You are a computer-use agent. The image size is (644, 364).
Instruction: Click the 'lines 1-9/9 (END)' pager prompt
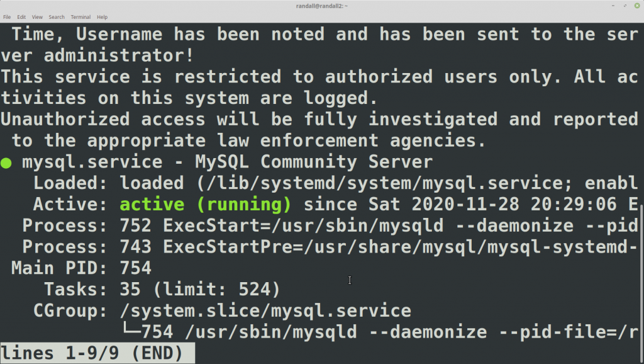(92, 353)
